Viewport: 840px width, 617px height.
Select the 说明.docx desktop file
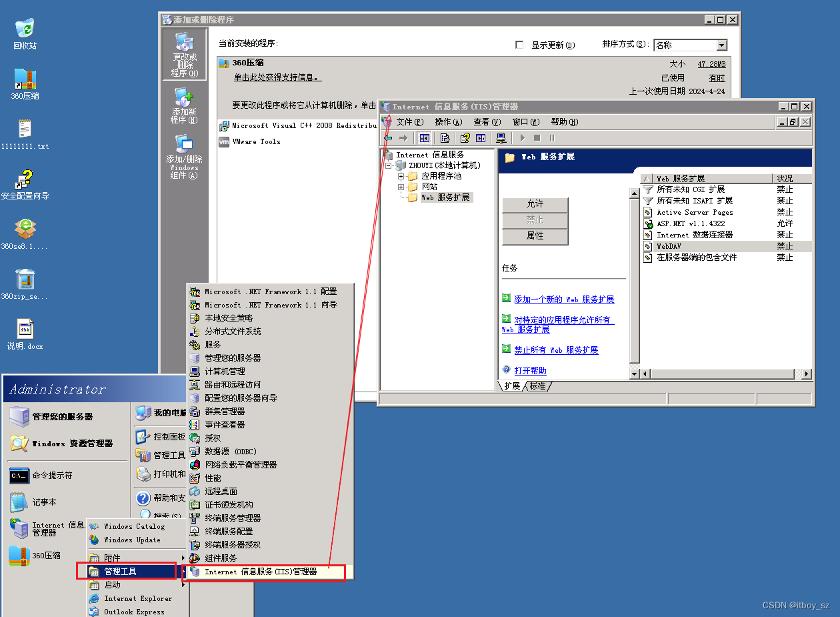click(25, 335)
